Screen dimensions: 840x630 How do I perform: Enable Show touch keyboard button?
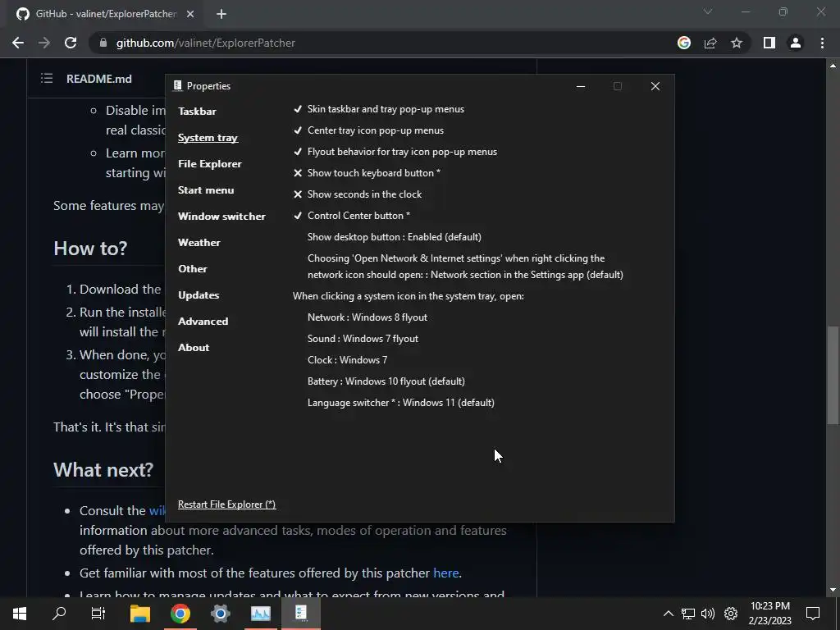coord(367,173)
